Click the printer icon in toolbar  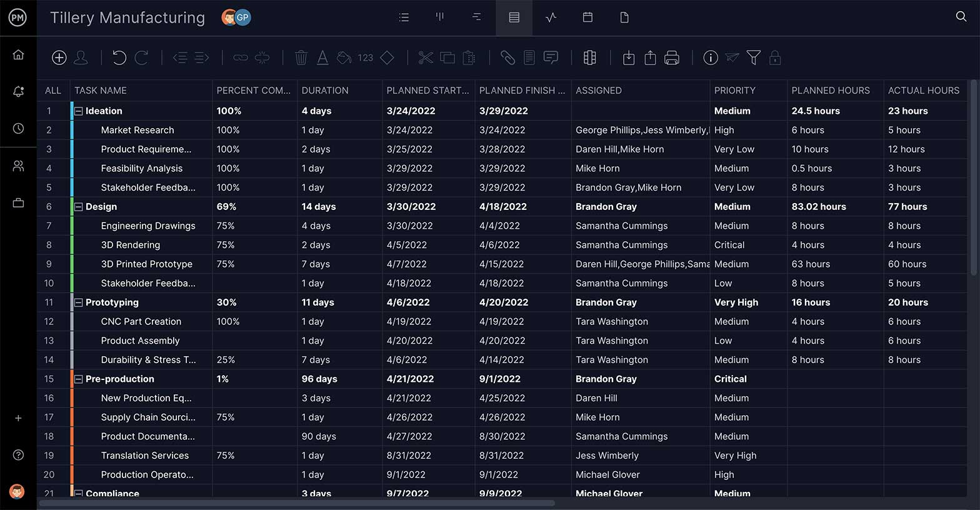click(671, 58)
